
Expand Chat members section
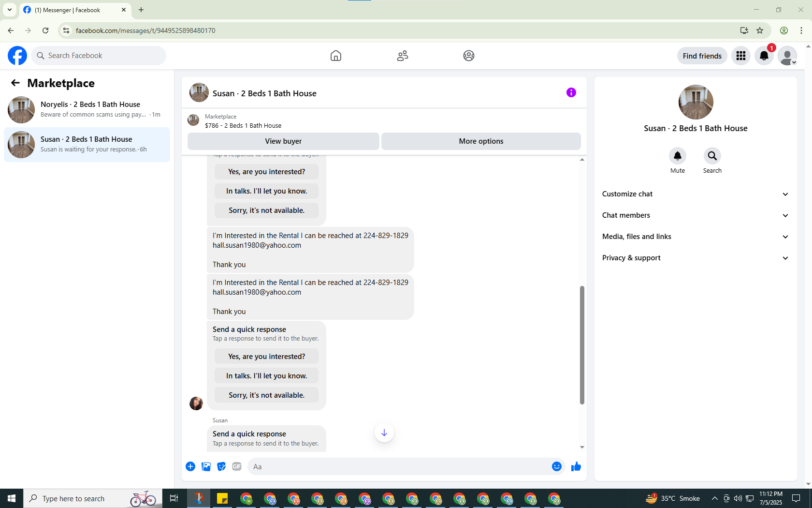click(696, 215)
